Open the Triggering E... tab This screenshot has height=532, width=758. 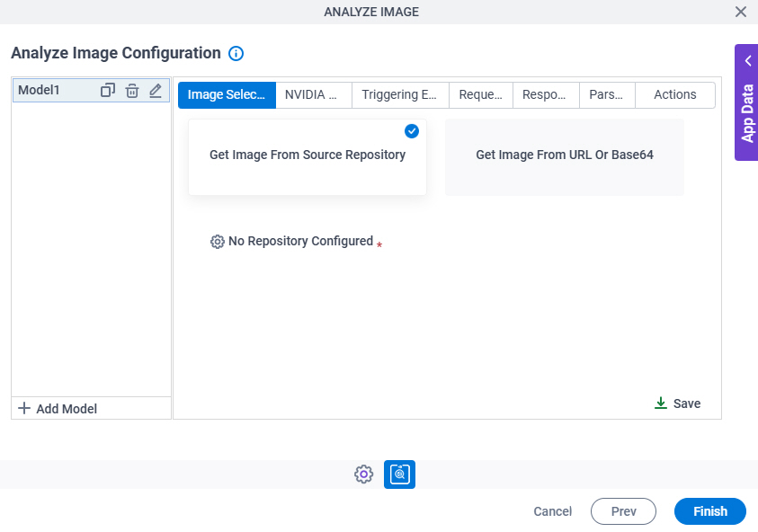click(400, 94)
